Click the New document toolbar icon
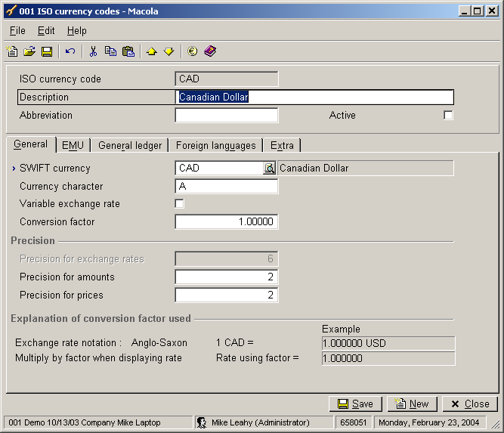The image size is (504, 433). 12,51
